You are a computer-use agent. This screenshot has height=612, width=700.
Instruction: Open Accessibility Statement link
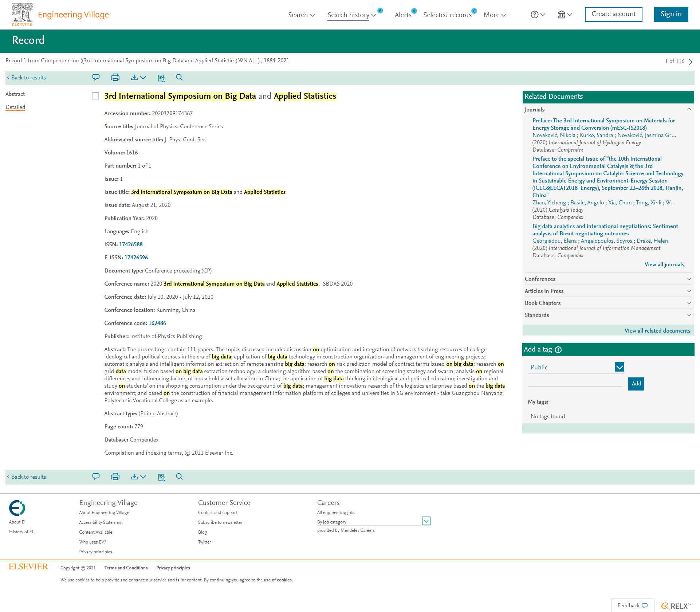click(x=101, y=522)
